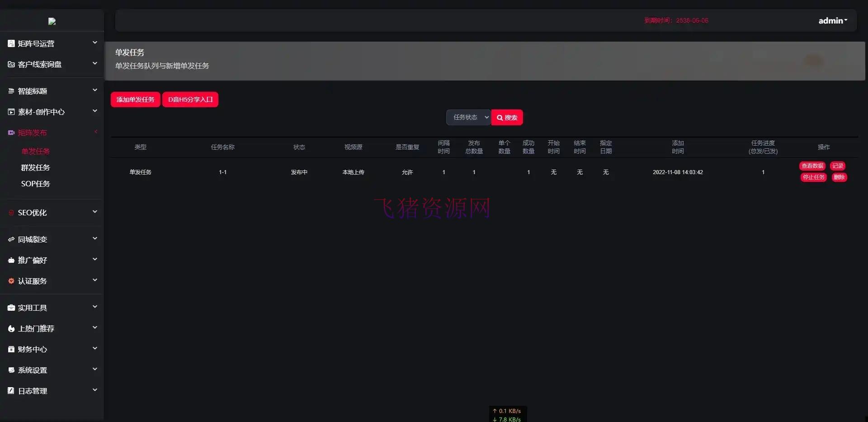The image size is (868, 422).
Task: Open D音H5分享入口
Action: [x=190, y=99]
